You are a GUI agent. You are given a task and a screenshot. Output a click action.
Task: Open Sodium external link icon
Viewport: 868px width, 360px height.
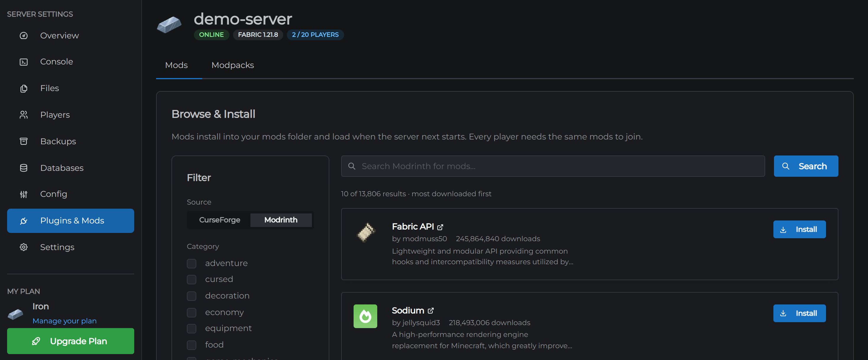(x=431, y=311)
